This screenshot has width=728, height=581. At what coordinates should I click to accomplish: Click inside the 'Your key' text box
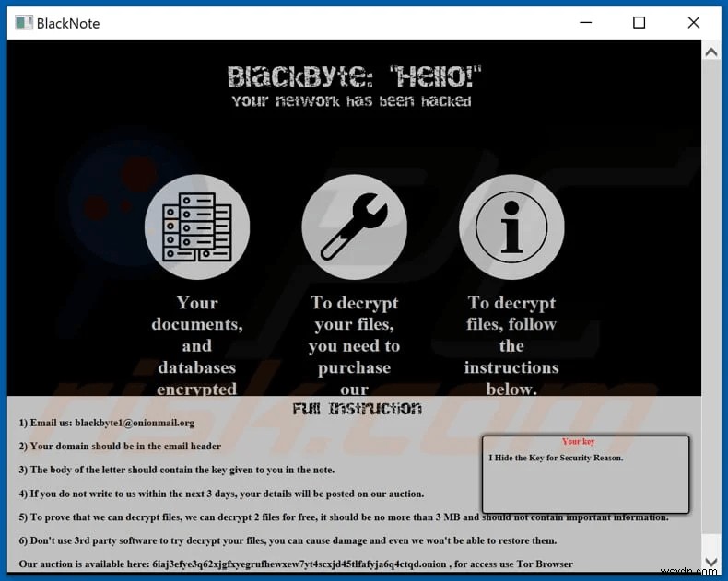tap(585, 474)
